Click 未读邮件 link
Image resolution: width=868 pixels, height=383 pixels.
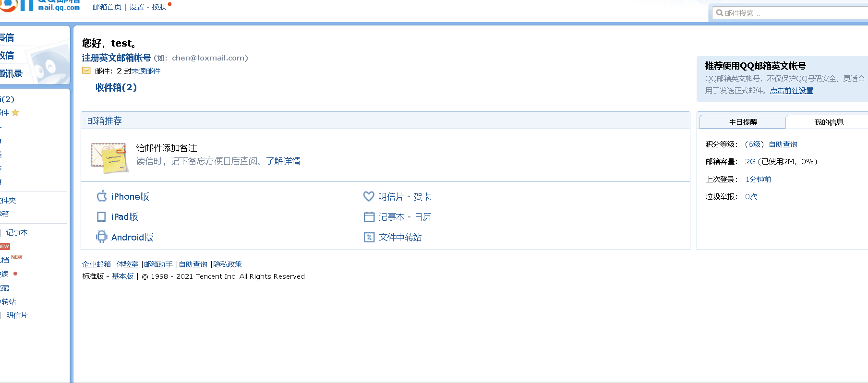(x=146, y=71)
